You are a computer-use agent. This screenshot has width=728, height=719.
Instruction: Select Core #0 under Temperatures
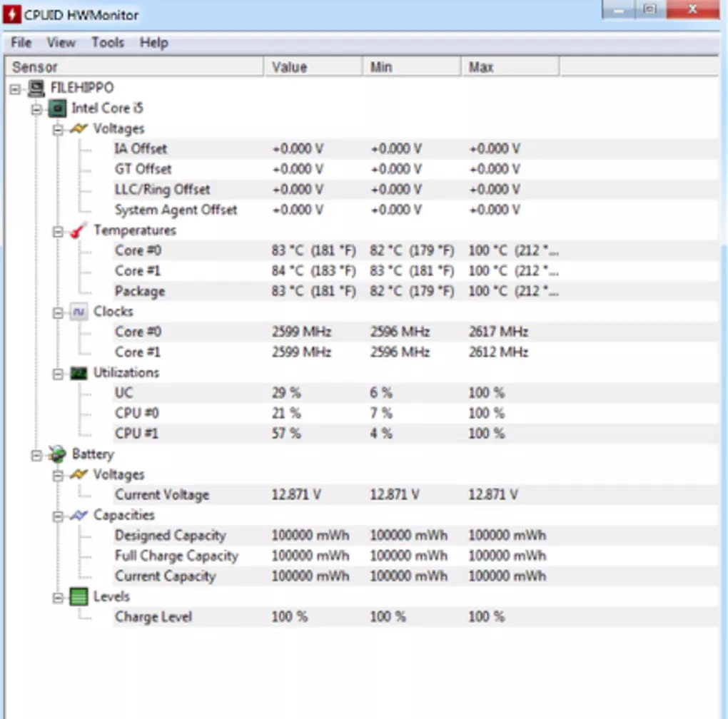[415, 250]
